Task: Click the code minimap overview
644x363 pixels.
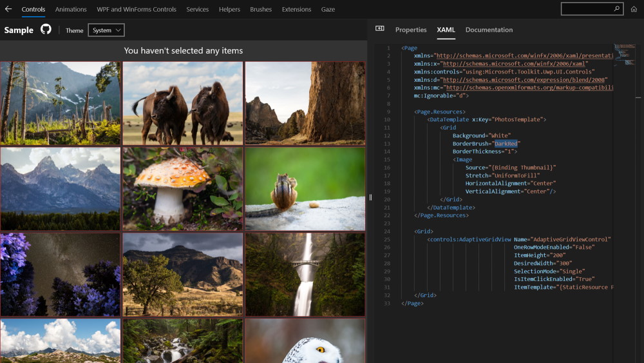Action: pyautogui.click(x=624, y=55)
